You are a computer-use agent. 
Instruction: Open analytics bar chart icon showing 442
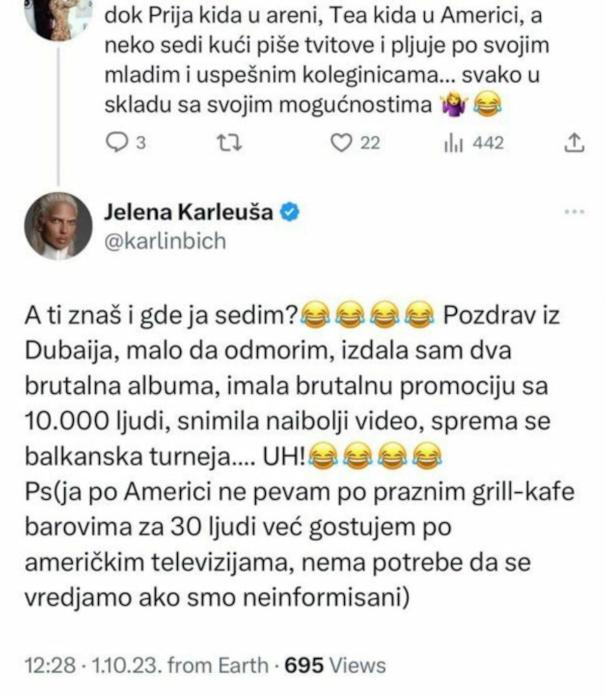(x=454, y=143)
